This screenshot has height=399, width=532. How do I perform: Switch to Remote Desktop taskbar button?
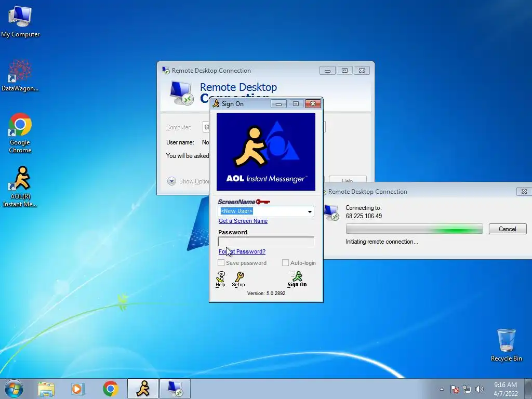(175, 389)
